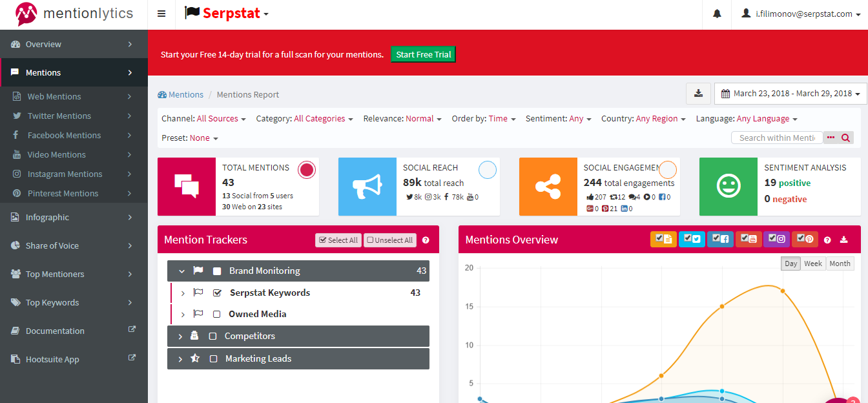Check the Marketing Leads tracker group
This screenshot has height=403, width=868.
click(x=213, y=359)
